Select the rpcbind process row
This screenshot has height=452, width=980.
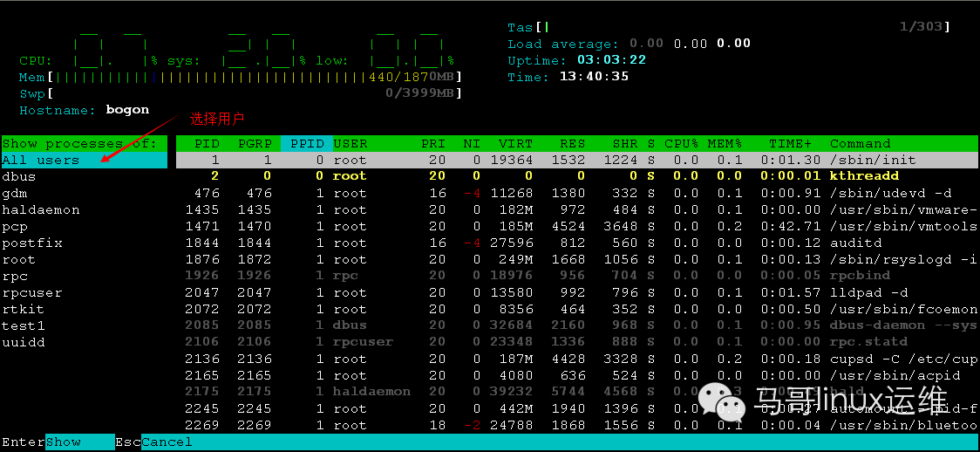(577, 276)
